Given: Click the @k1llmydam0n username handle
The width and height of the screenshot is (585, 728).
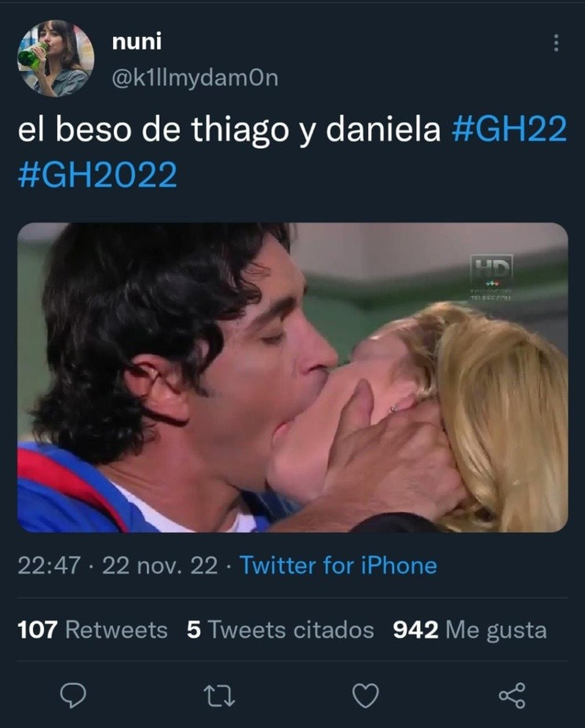Looking at the screenshot, I should [195, 78].
